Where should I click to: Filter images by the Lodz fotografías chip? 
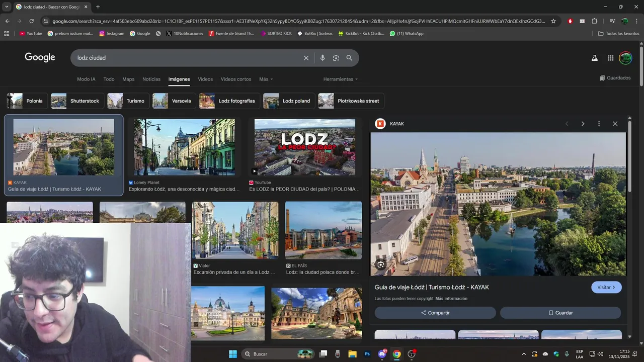click(229, 101)
